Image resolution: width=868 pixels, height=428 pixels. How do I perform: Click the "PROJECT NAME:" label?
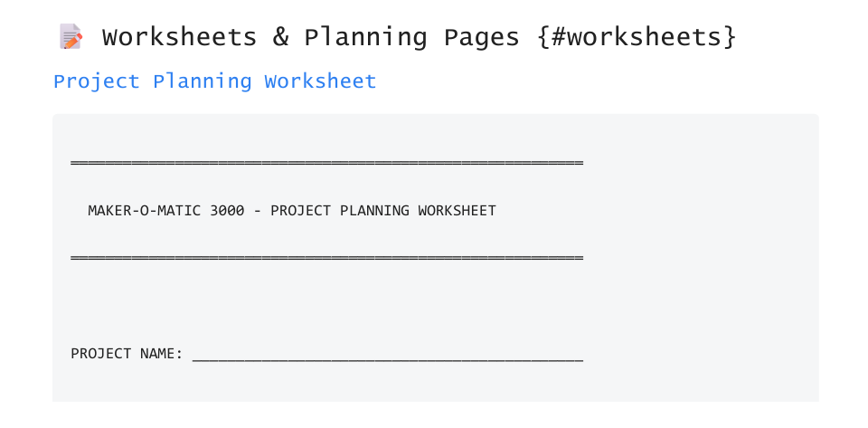pyautogui.click(x=127, y=353)
